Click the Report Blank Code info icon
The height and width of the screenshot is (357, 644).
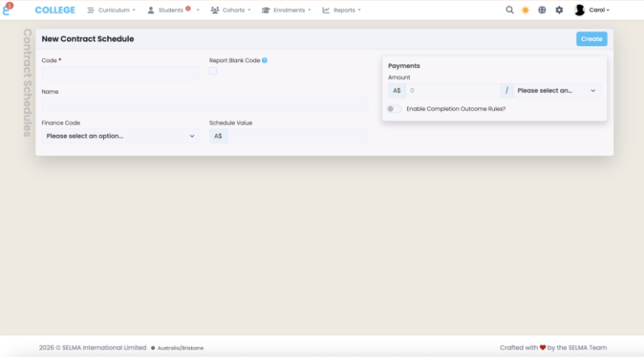click(x=265, y=60)
